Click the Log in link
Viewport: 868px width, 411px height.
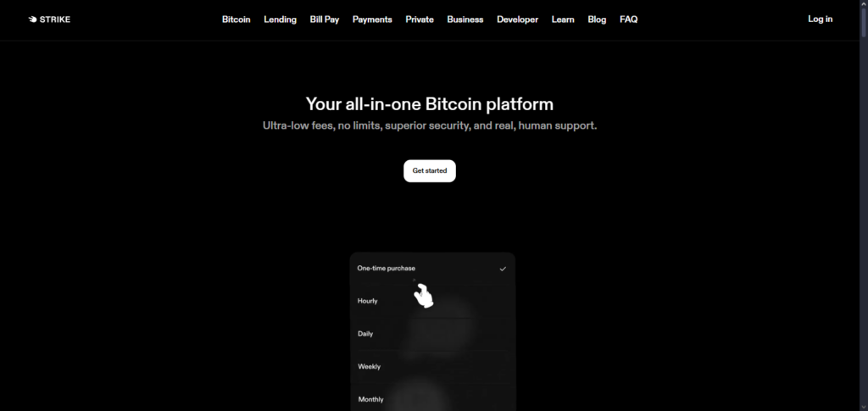click(820, 19)
